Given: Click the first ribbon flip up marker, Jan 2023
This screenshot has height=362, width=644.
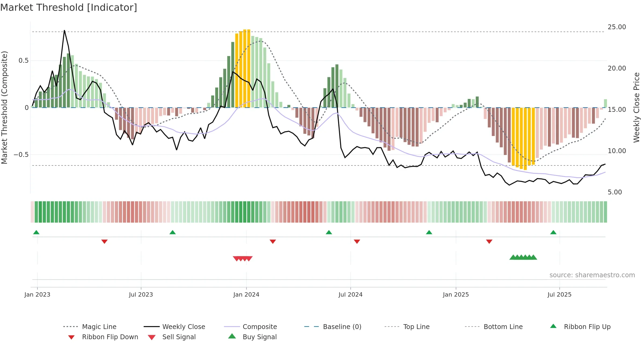Looking at the screenshot, I should [x=36, y=232].
